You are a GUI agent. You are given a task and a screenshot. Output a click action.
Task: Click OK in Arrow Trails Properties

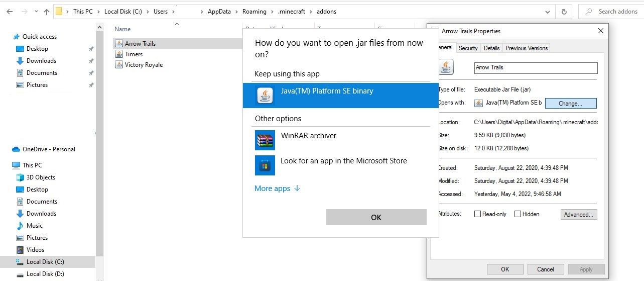tap(505, 269)
